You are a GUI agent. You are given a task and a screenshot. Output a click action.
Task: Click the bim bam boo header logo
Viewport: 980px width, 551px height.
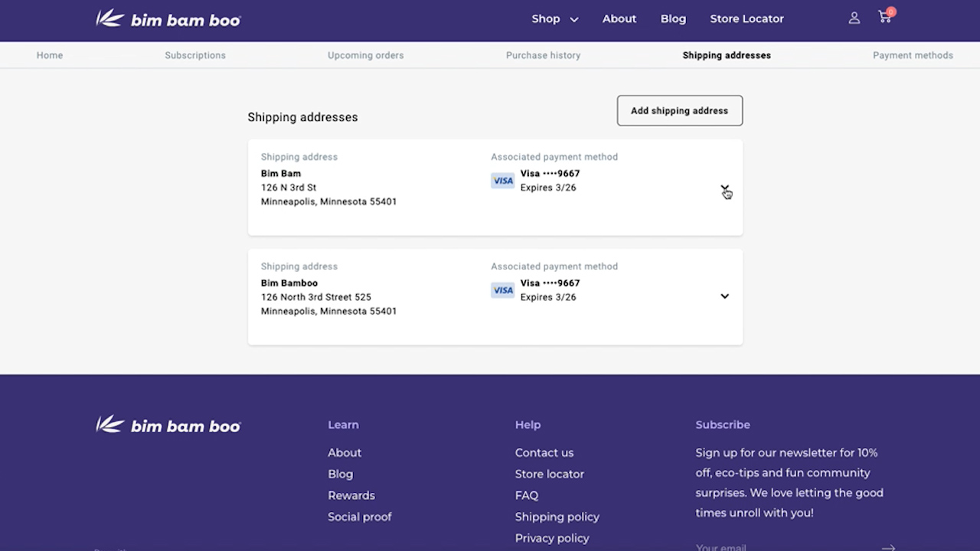tap(168, 18)
